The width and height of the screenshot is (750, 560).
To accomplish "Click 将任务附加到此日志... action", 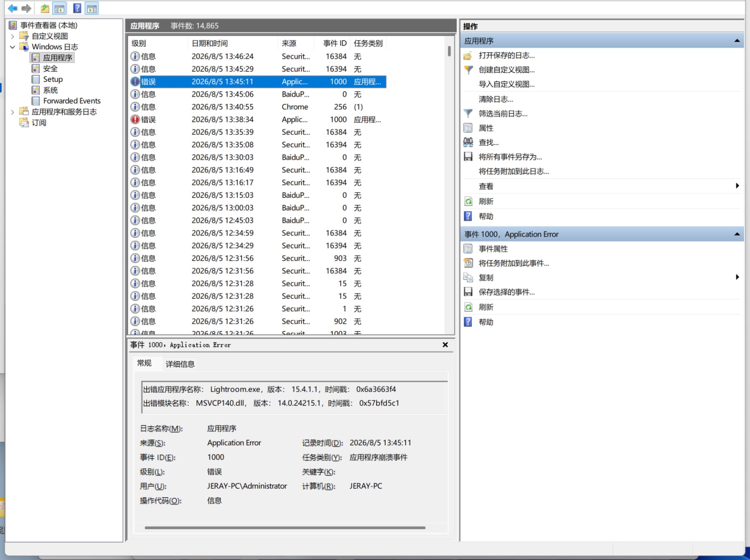I will [514, 172].
